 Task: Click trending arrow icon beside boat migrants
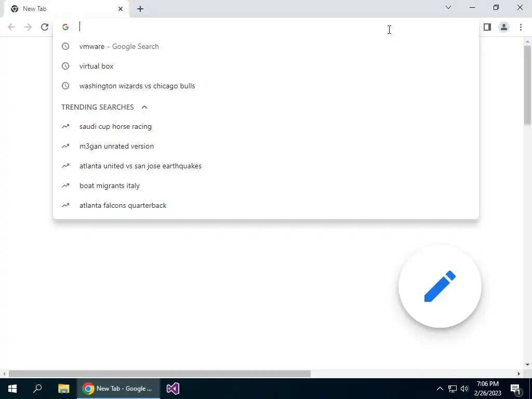(x=65, y=185)
